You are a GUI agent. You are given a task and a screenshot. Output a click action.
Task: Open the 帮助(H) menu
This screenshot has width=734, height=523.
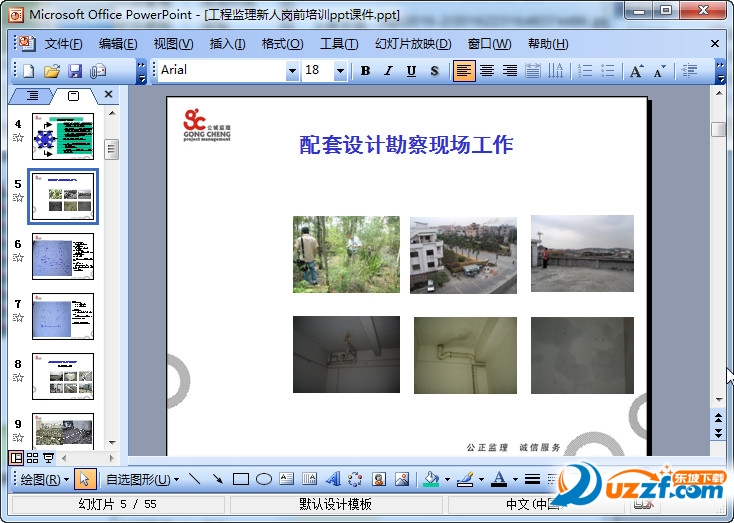pos(548,44)
